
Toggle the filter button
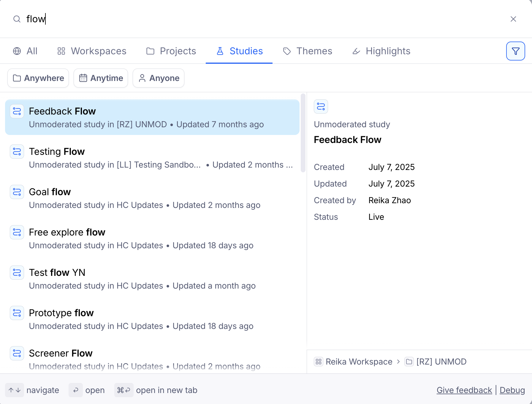515,51
